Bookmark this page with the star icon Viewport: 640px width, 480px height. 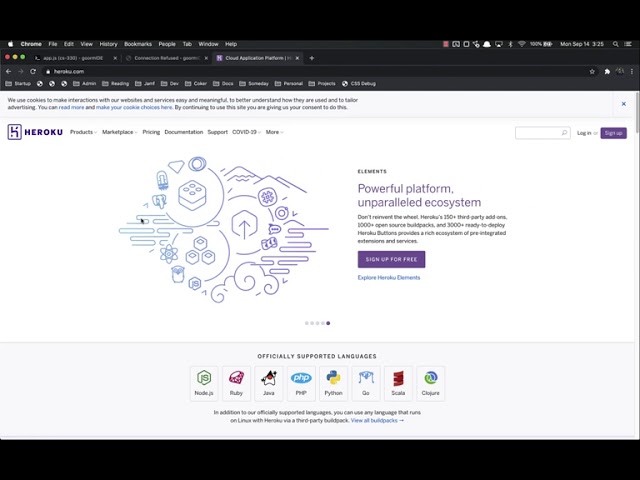(x=592, y=71)
